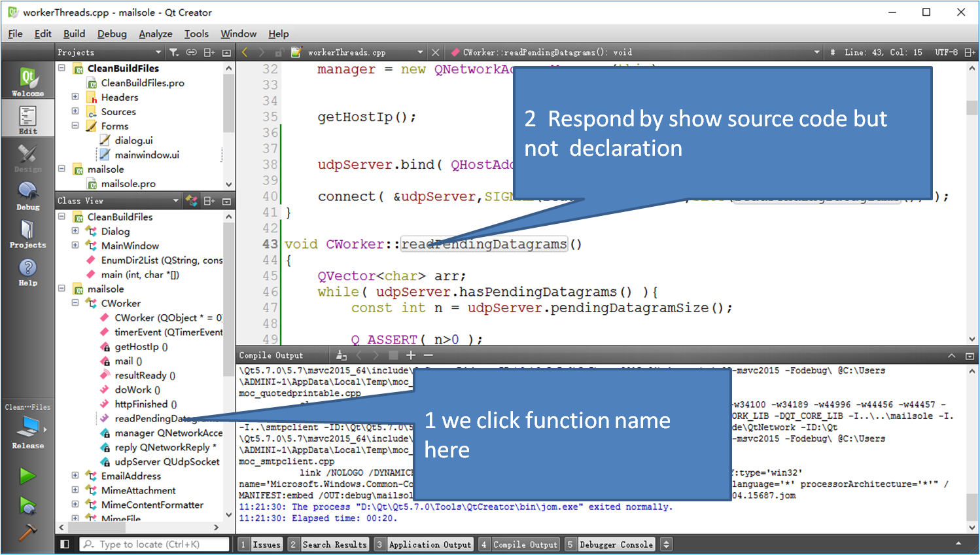980x555 pixels.
Task: Open the Window menu
Action: coord(238,33)
